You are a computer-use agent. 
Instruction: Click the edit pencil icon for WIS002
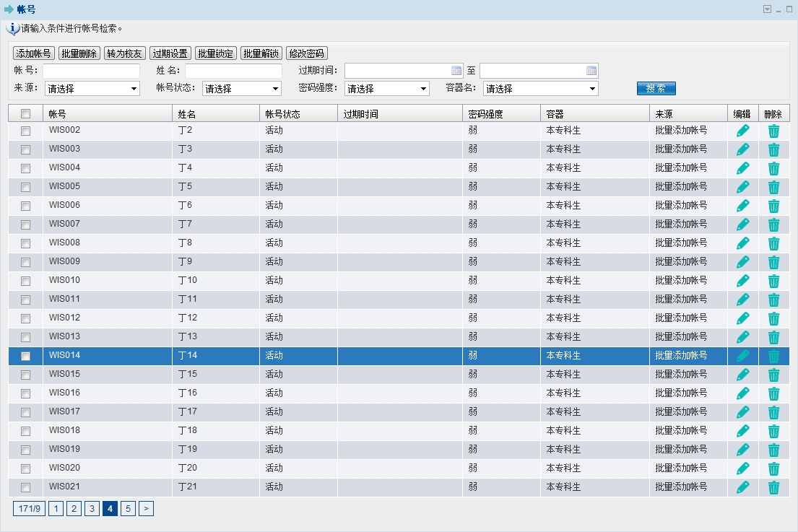click(x=742, y=131)
